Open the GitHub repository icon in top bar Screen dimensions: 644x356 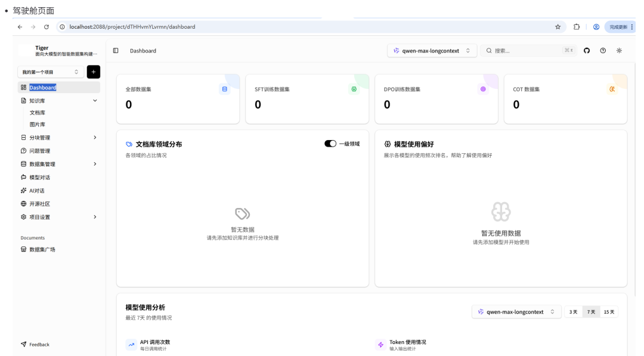(587, 51)
